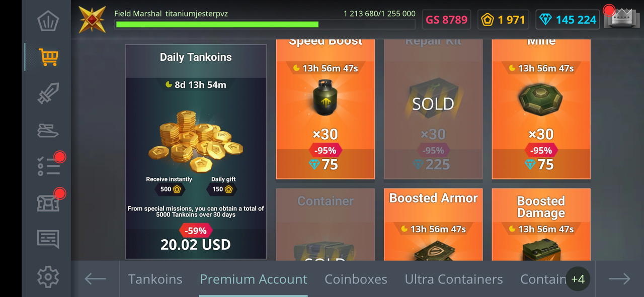Open the 145 224 crystals balance
Image resolution: width=644 pixels, height=297 pixels.
[x=568, y=20]
